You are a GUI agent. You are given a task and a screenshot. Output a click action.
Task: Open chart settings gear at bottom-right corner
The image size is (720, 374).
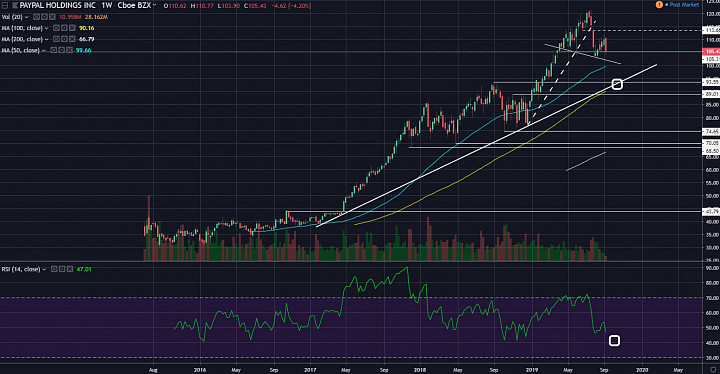(x=713, y=369)
